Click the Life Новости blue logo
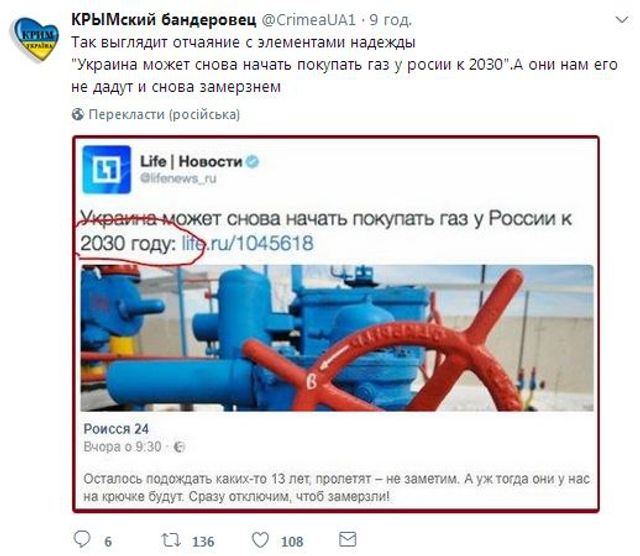This screenshot has height=556, width=640. (107, 169)
